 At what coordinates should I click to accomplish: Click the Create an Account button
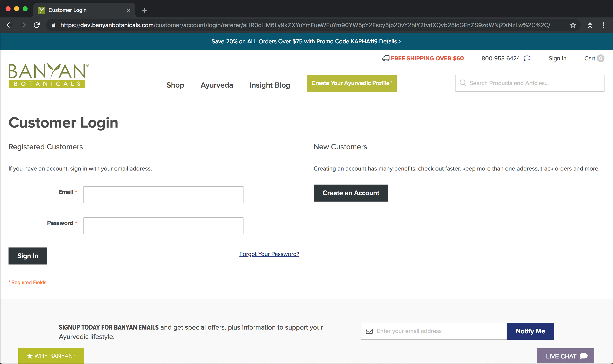click(351, 193)
